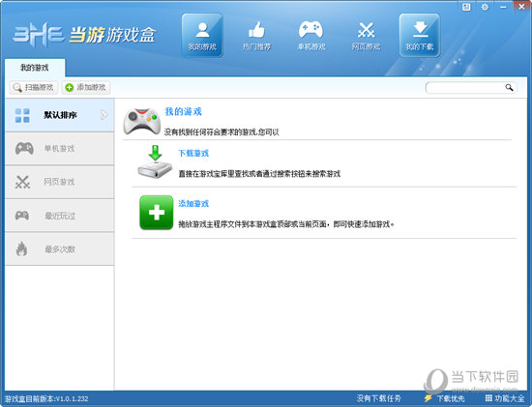Open 功能大全 in the status bar

(x=510, y=398)
